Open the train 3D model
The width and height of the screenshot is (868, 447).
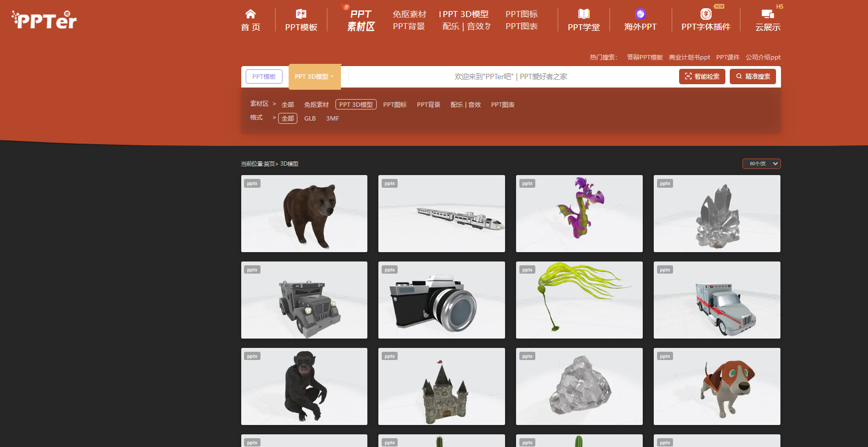coord(442,214)
